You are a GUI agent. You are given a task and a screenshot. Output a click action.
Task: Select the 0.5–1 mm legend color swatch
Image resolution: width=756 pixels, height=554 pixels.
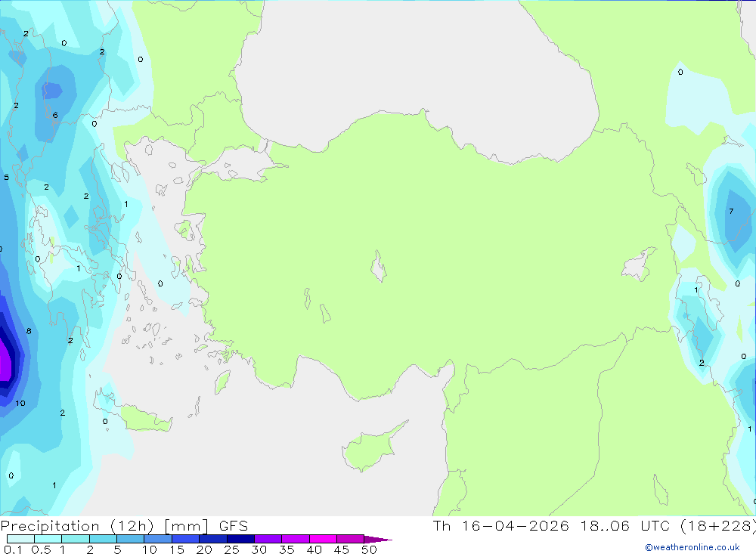click(x=48, y=539)
